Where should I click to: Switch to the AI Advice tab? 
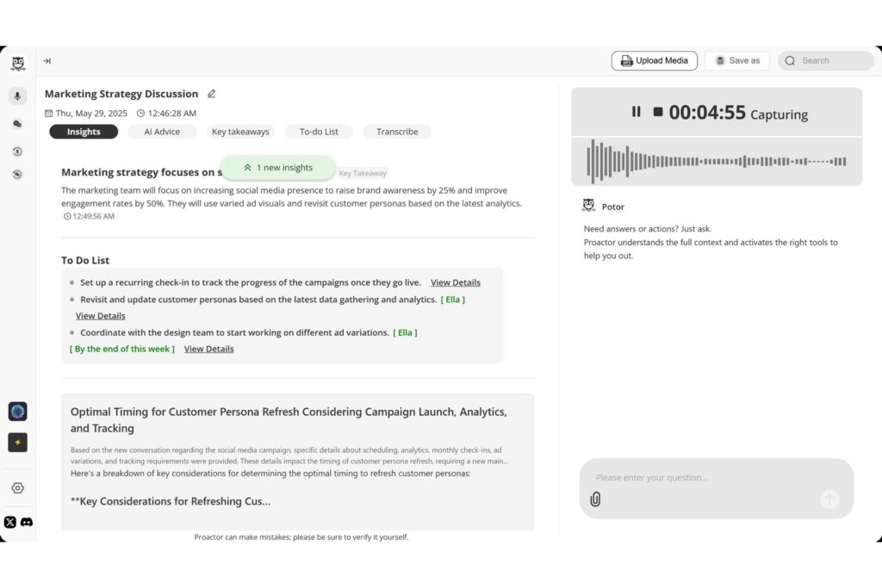tap(161, 132)
